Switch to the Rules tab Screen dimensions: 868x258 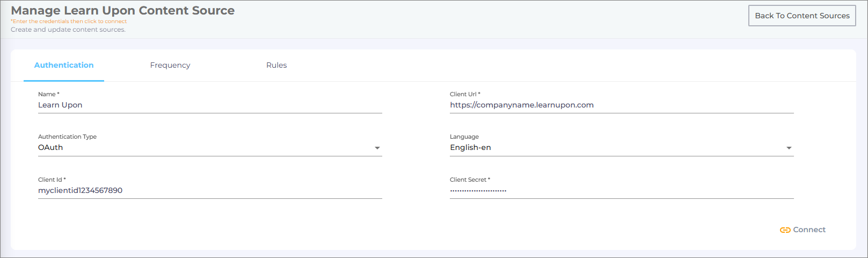pyautogui.click(x=276, y=65)
